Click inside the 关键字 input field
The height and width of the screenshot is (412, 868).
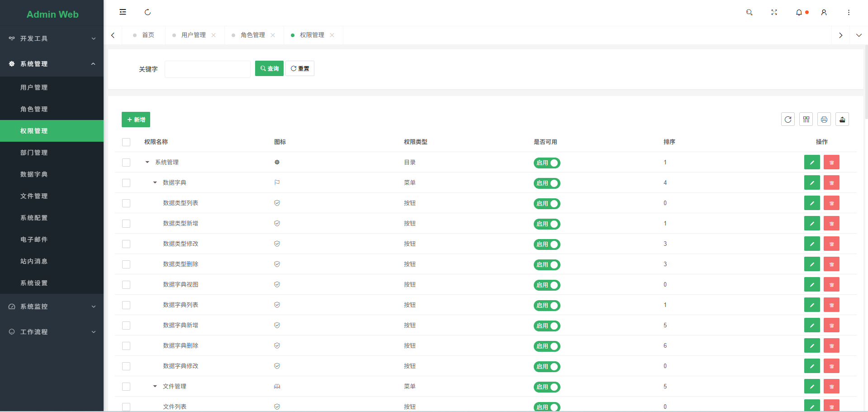coord(207,69)
